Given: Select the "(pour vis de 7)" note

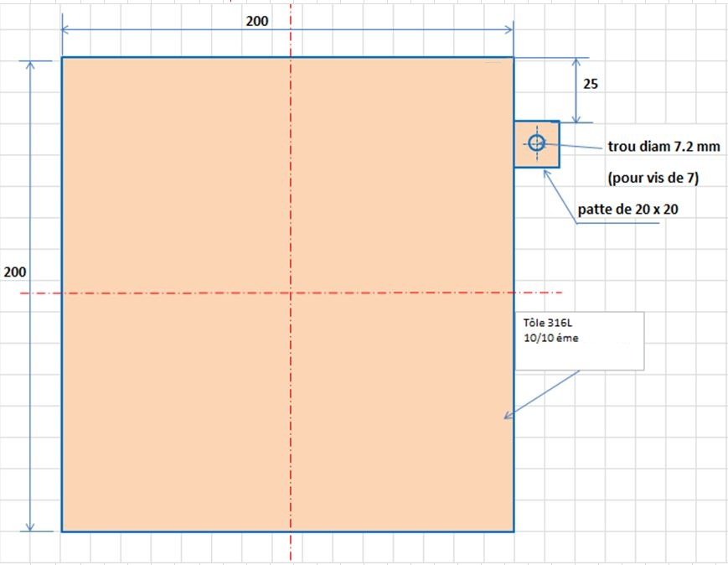Looking at the screenshot, I should pyautogui.click(x=652, y=177).
